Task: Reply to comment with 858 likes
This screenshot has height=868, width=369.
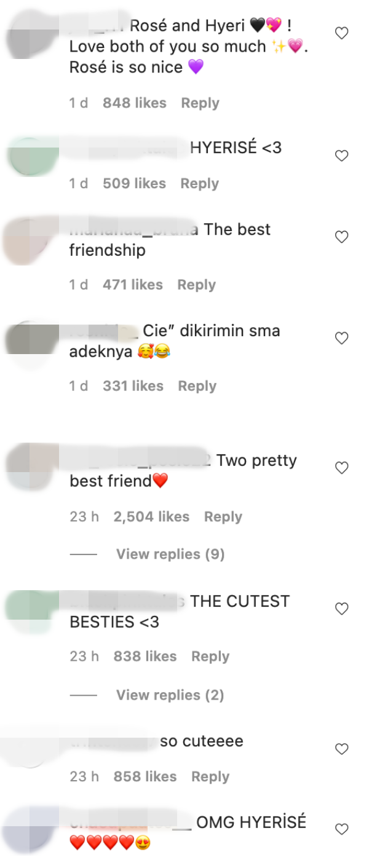Action: [x=210, y=777]
